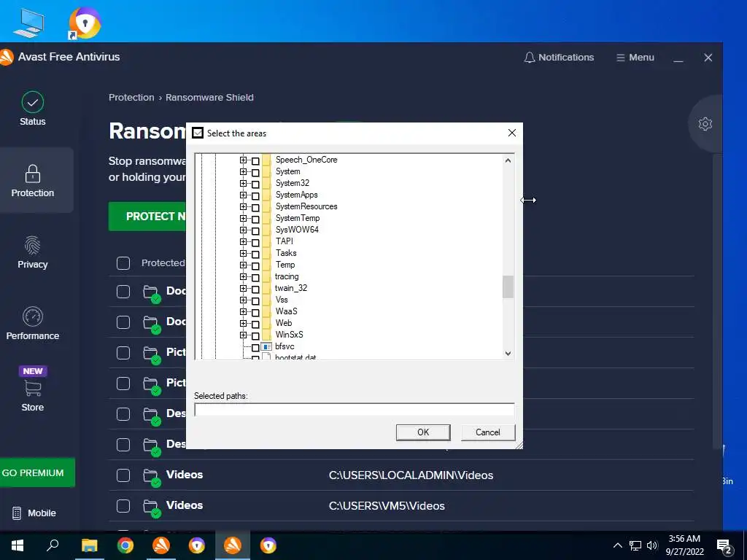
Task: Click the tree scroll down arrow
Action: (x=508, y=354)
